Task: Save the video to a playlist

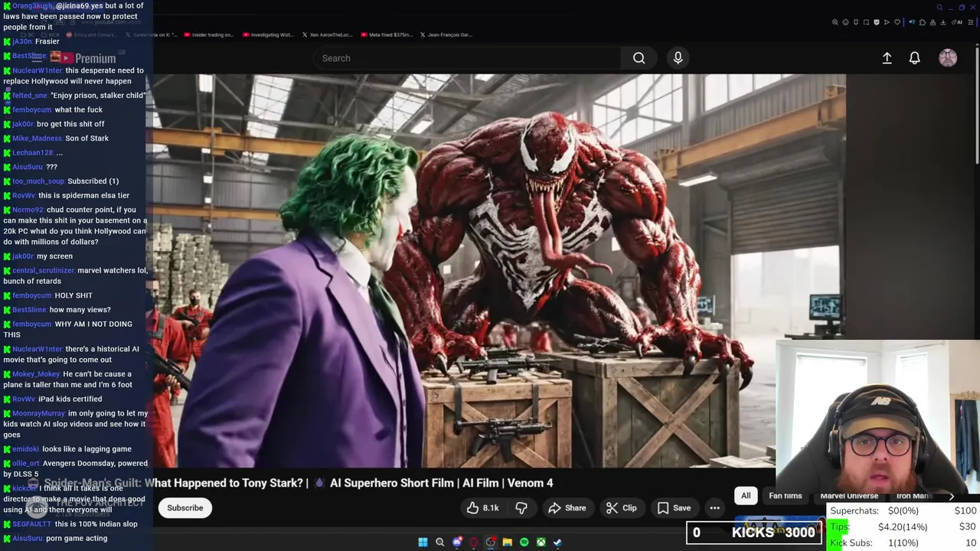Action: click(674, 508)
